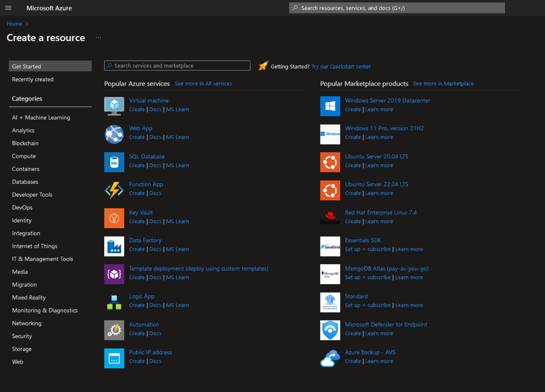Screen dimensions: 545x392
Task: Open the Identity category
Action: point(22,221)
